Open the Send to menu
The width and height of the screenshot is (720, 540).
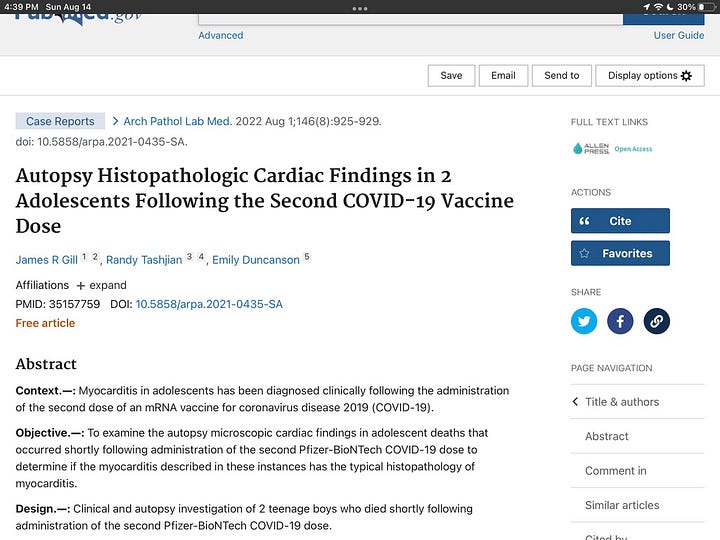click(x=562, y=76)
